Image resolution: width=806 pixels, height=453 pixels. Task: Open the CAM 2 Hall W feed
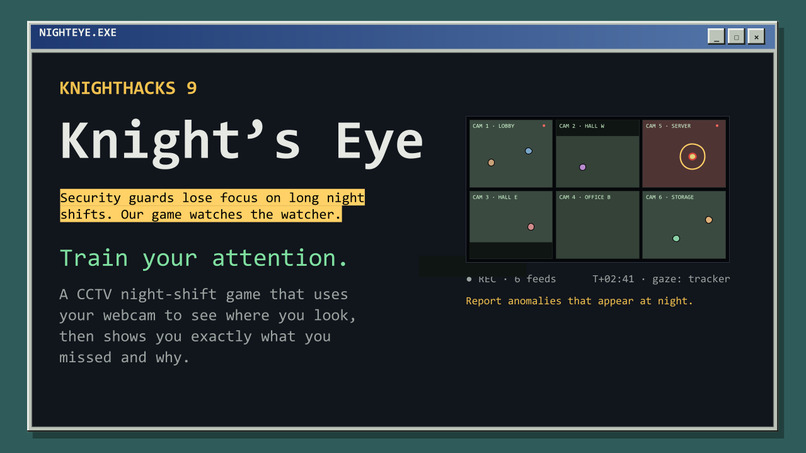pyautogui.click(x=597, y=153)
